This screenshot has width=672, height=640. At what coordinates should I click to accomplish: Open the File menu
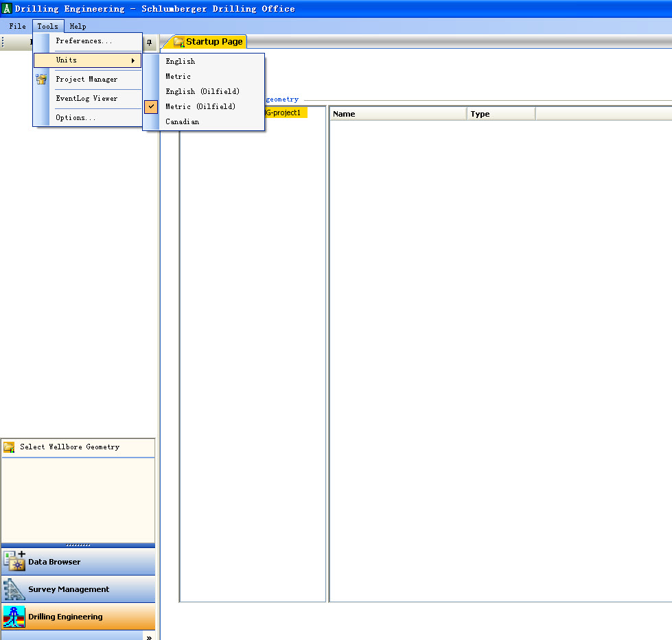point(18,26)
